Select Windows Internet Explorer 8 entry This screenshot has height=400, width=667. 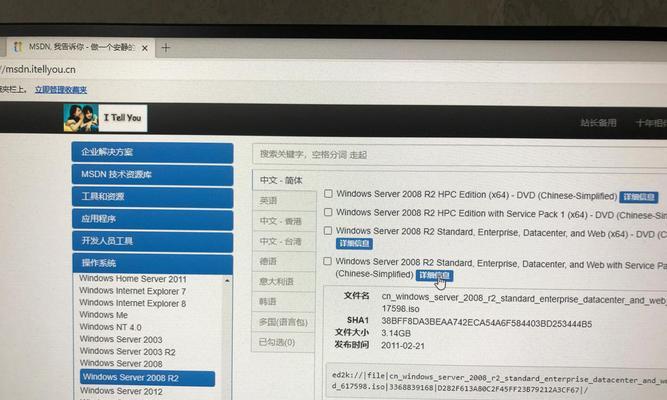132,303
